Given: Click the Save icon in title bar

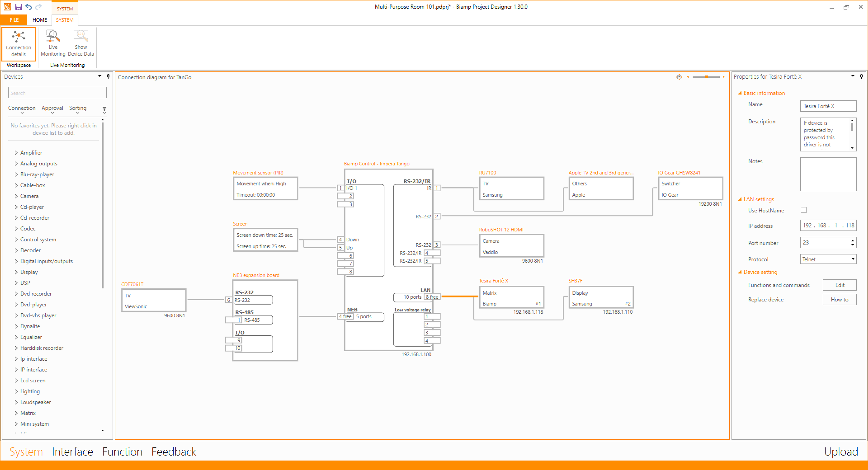Looking at the screenshot, I should [19, 6].
